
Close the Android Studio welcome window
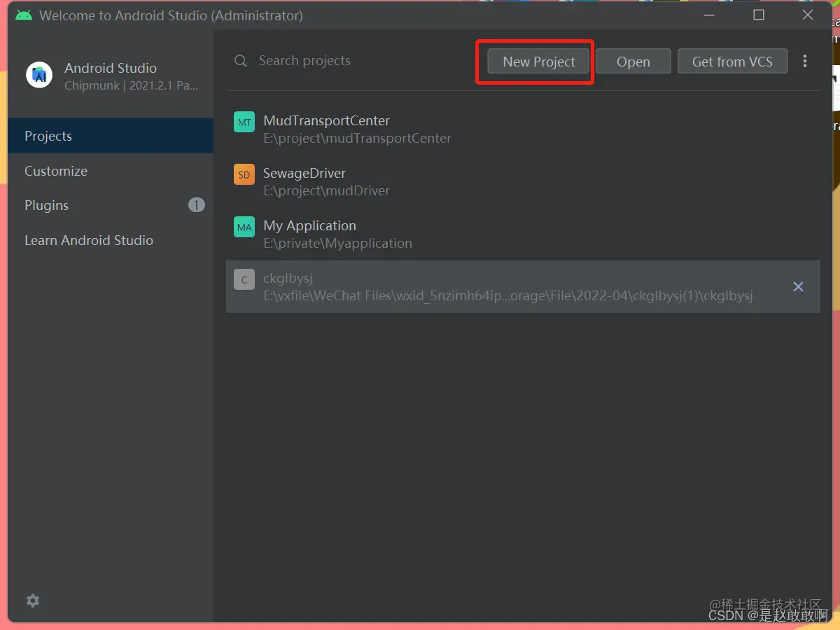(x=808, y=15)
